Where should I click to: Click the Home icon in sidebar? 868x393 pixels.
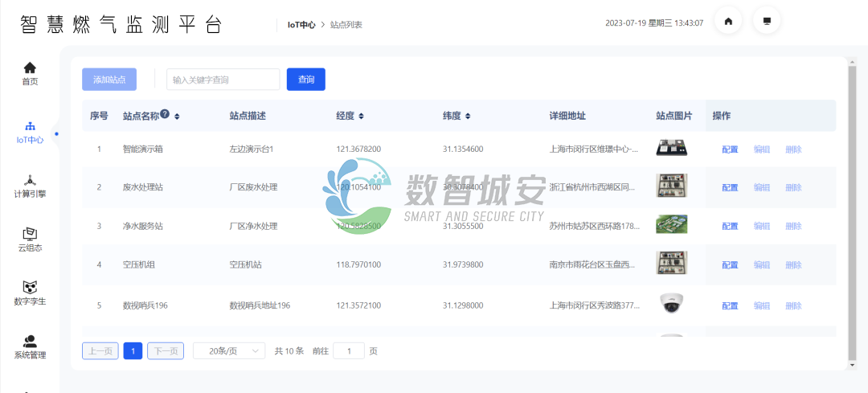[x=30, y=68]
